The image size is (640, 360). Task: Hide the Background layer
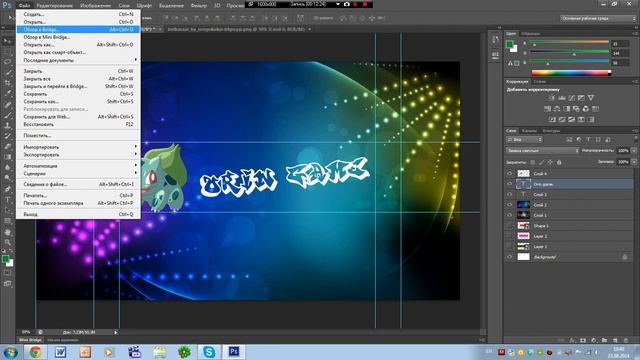pyautogui.click(x=509, y=257)
